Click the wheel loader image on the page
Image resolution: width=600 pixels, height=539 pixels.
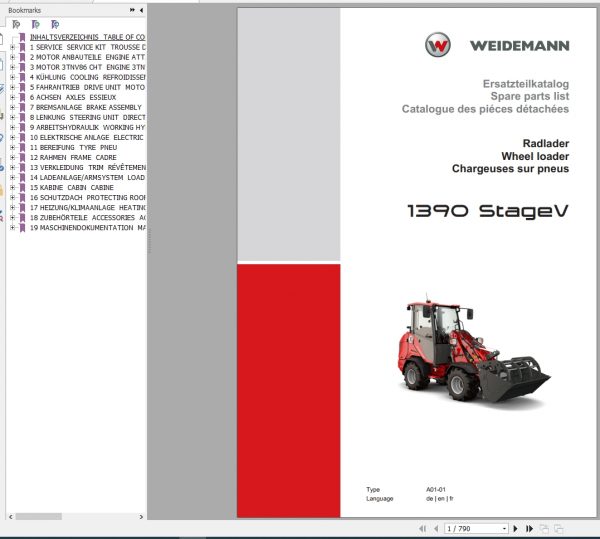pyautogui.click(x=473, y=350)
